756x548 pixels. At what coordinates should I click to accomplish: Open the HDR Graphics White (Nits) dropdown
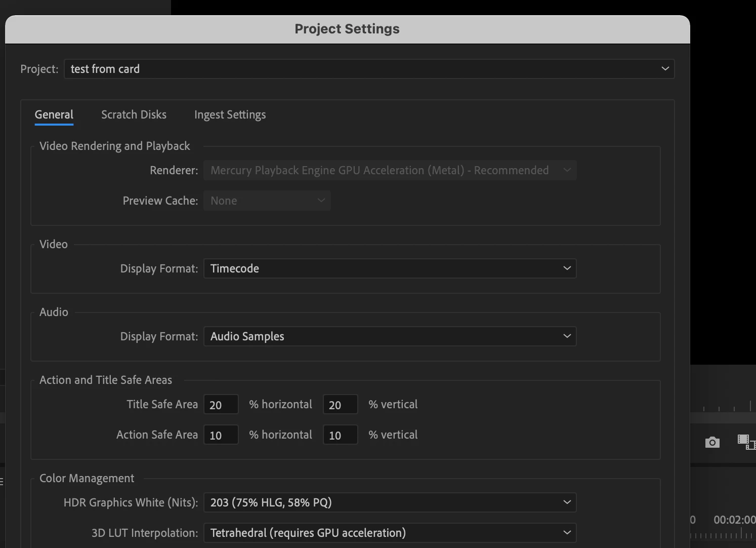[x=390, y=502]
